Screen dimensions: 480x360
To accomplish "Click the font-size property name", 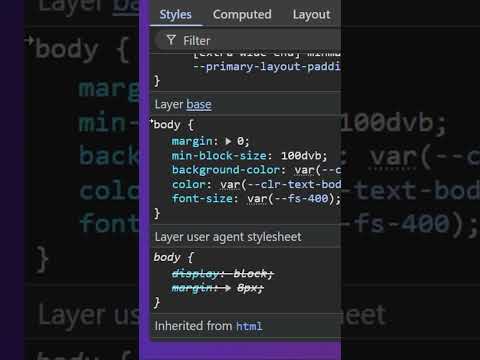I will pyautogui.click(x=202, y=199).
